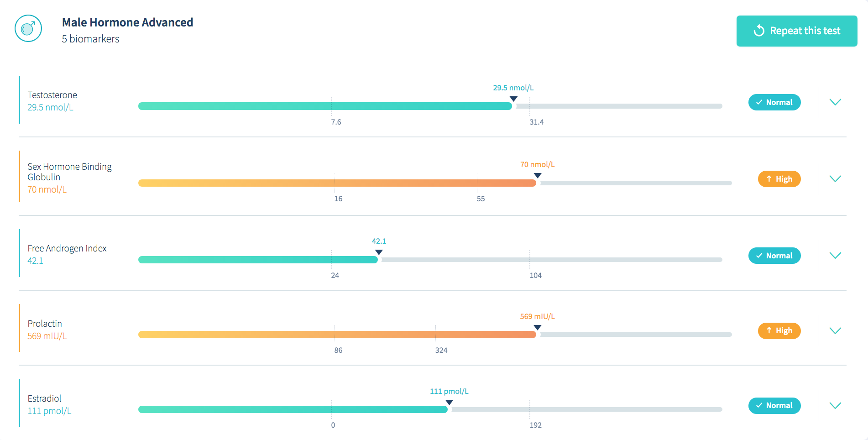This screenshot has height=440, width=868.
Task: Select the Estradiol biomarker label
Action: 44,398
